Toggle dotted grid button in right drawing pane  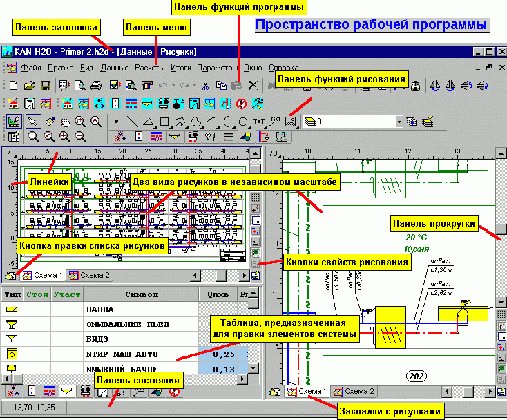[x=501, y=314]
